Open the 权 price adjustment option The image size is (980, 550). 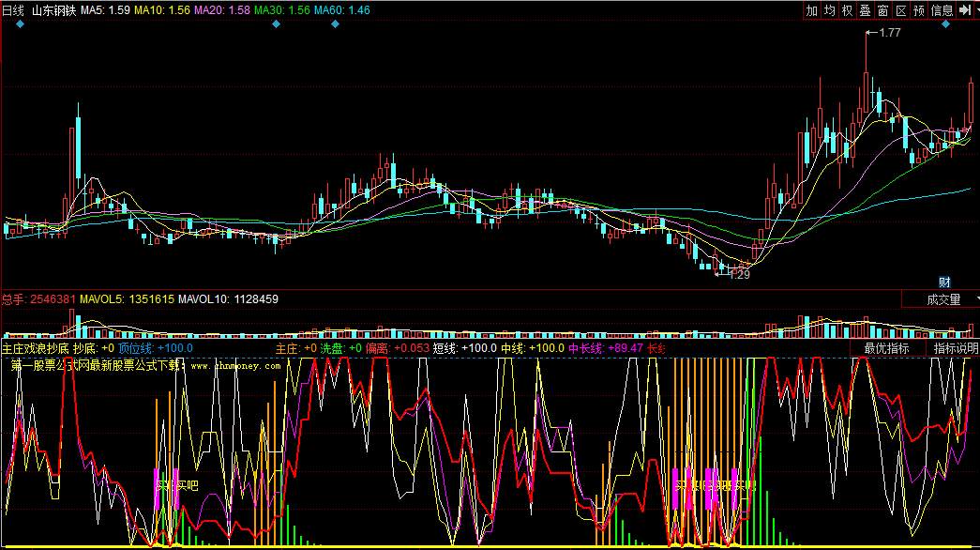pyautogui.click(x=847, y=10)
